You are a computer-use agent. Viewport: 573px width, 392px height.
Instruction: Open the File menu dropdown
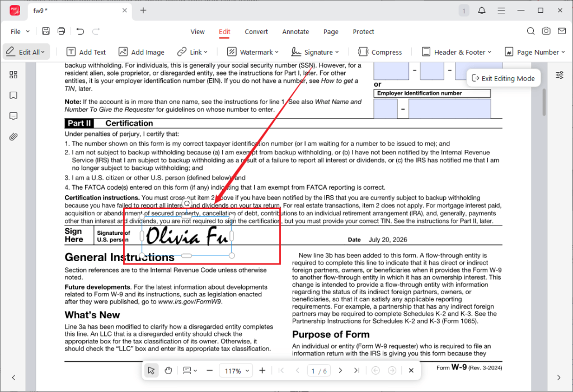pos(20,32)
